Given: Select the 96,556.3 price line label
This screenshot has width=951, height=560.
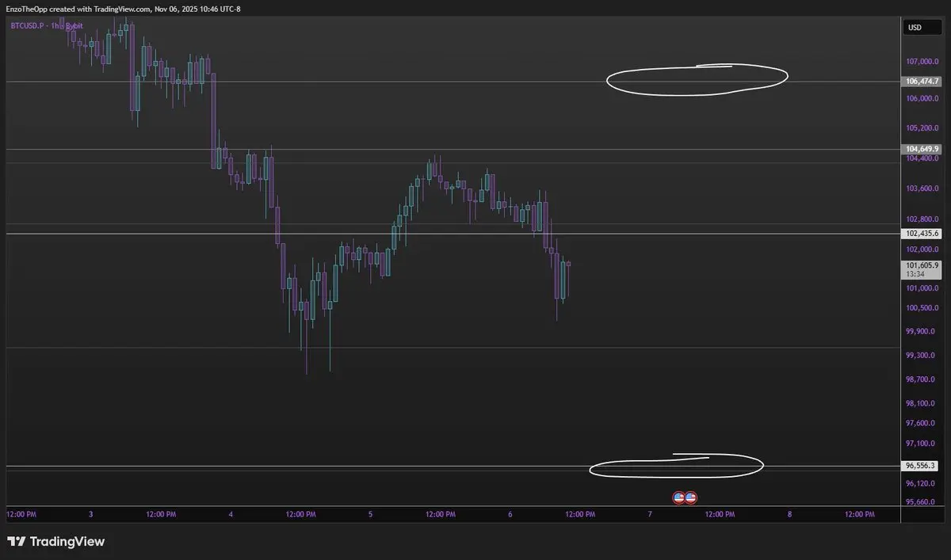Looking at the screenshot, I should [920, 466].
